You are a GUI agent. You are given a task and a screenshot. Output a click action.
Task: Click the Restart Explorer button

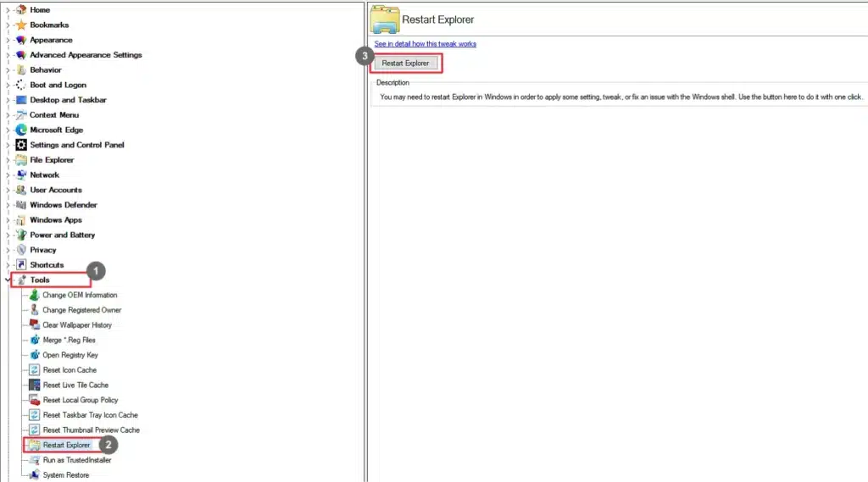click(405, 63)
